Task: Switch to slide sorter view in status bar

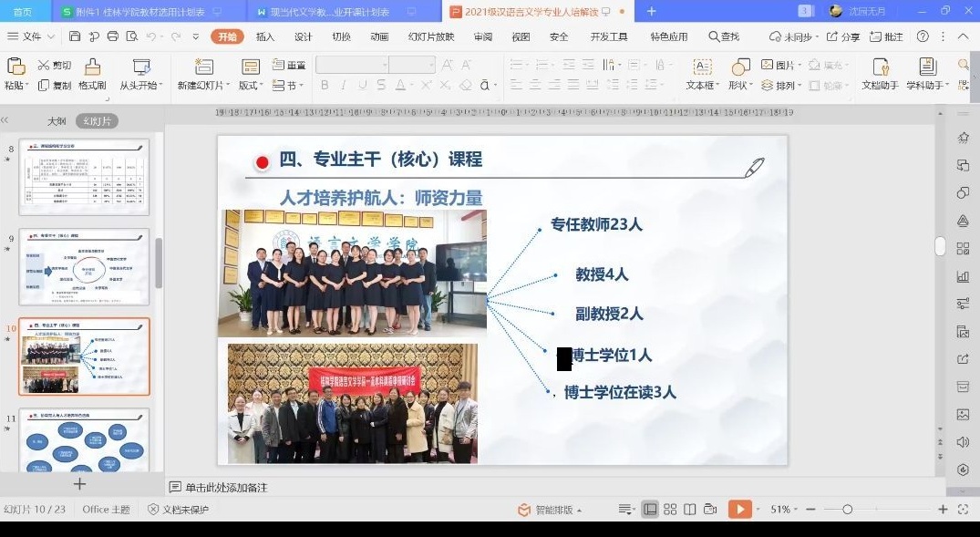Action: tap(670, 510)
